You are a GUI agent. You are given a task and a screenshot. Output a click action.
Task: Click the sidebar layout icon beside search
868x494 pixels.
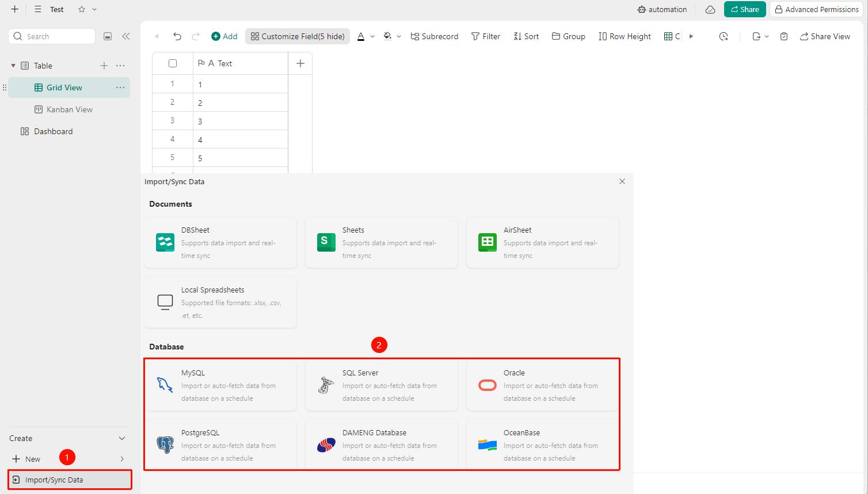click(x=108, y=36)
